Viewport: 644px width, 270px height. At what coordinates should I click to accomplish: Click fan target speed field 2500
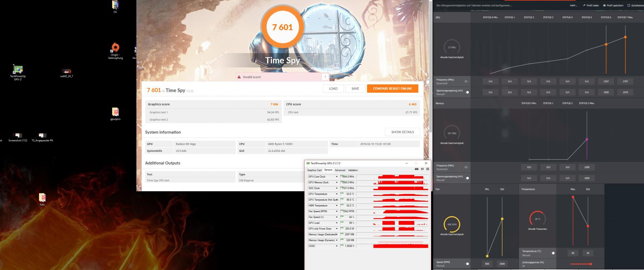[x=502, y=264]
